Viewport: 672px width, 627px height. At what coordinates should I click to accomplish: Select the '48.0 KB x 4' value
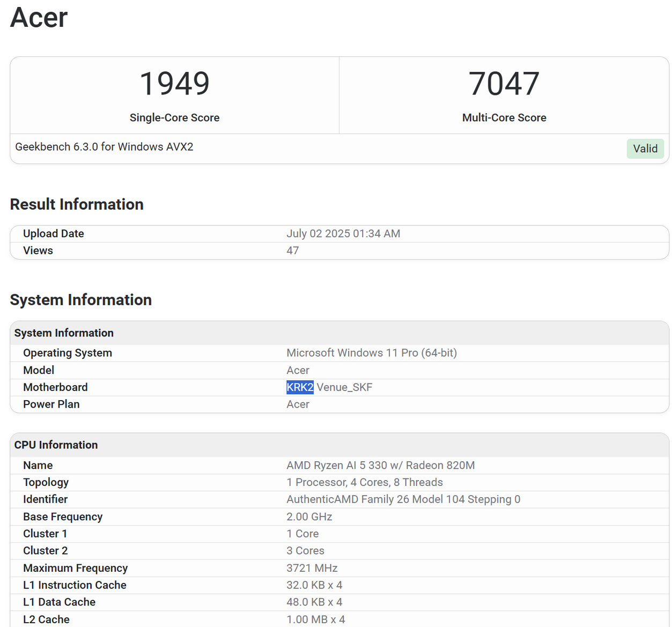[314, 602]
